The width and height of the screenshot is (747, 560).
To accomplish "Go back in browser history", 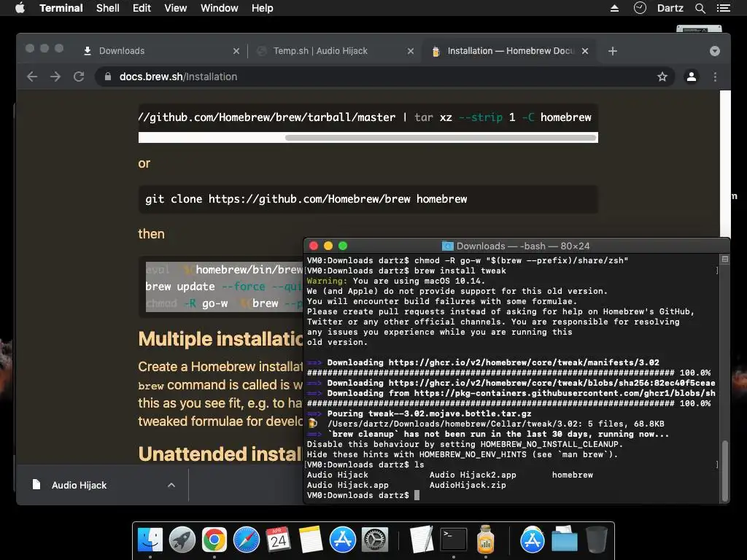I will [x=32, y=77].
